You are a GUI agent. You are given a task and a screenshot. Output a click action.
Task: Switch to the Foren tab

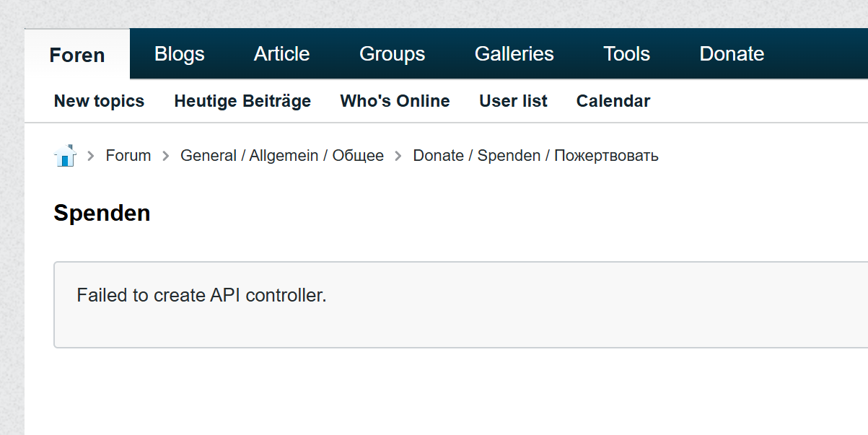(77, 55)
